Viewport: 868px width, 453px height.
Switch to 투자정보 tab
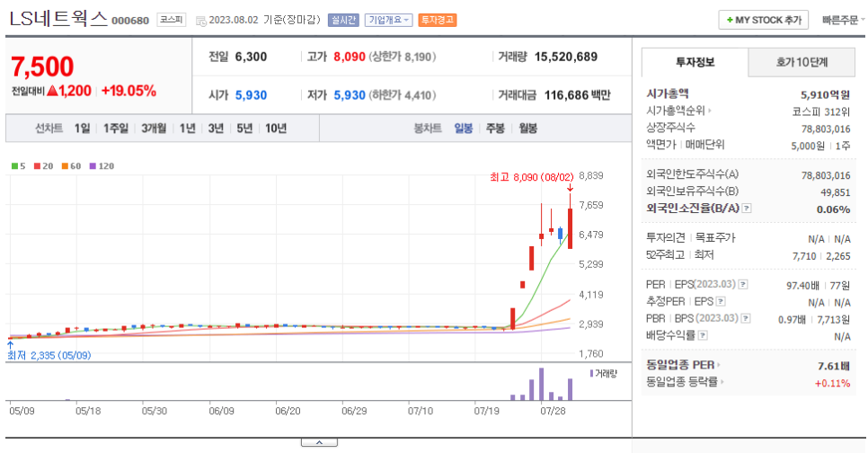pyautogui.click(x=695, y=62)
